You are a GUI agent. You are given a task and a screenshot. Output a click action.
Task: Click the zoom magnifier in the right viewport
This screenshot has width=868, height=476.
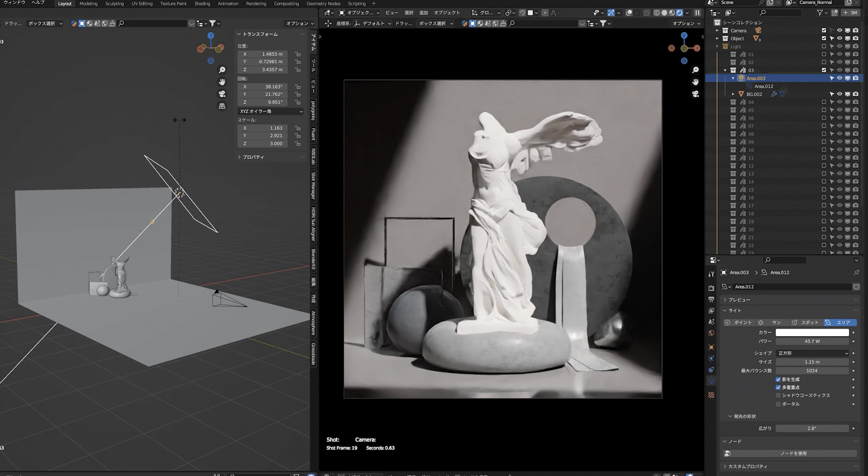tap(695, 70)
